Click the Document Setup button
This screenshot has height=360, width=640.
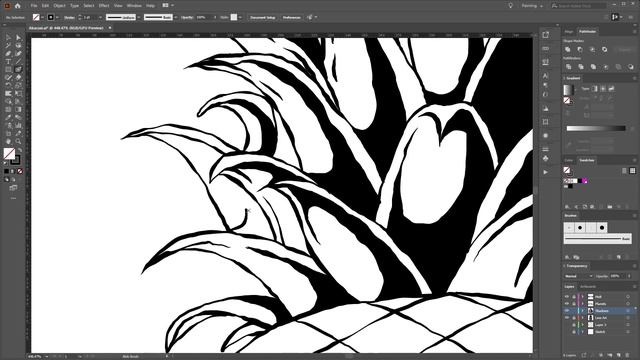click(263, 18)
